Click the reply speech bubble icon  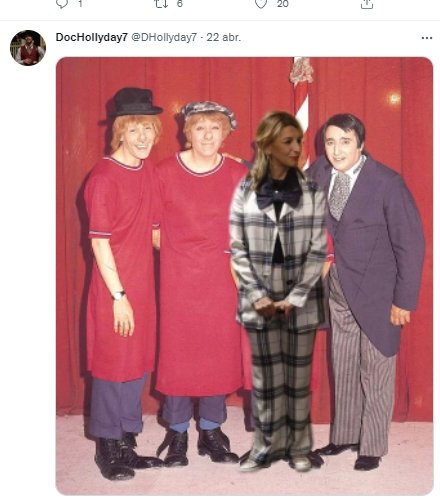62,3
